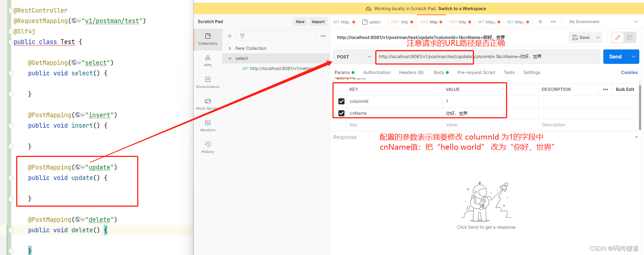Open the No Environment dropdown

coord(603,22)
